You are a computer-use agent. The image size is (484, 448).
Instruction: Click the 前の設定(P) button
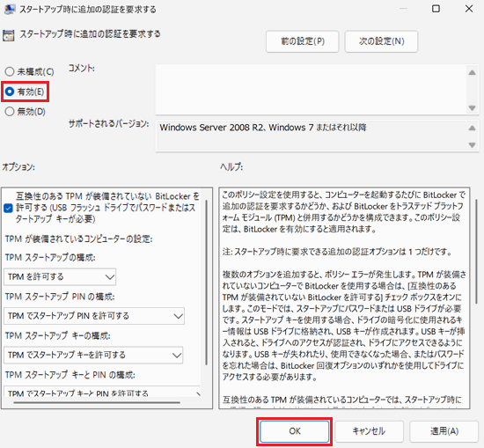(x=303, y=41)
